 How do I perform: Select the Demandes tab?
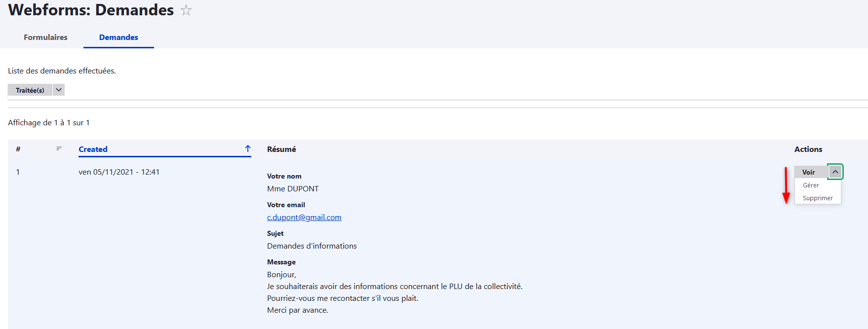click(118, 37)
